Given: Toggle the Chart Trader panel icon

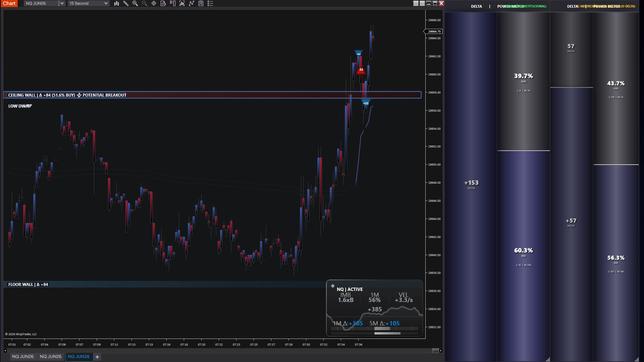Looking at the screenshot, I should 173,3.
